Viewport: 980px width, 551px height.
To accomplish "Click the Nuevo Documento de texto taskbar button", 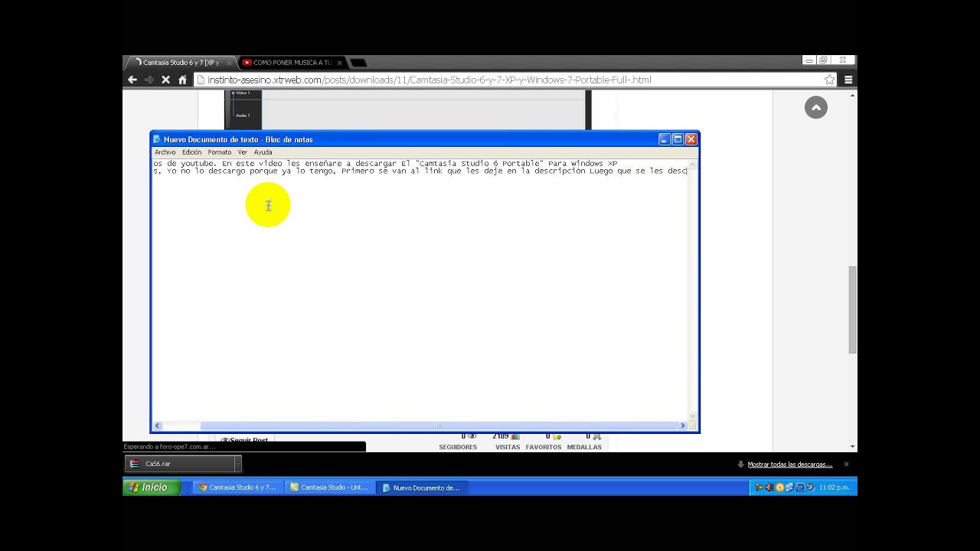I will (x=422, y=487).
